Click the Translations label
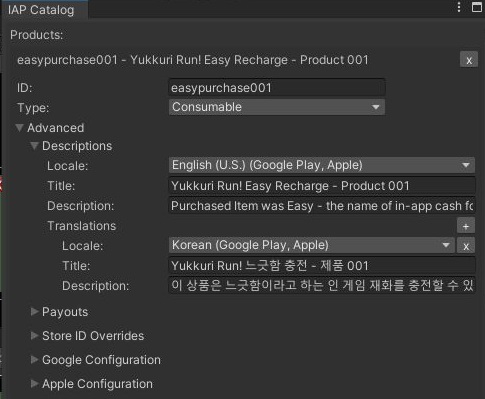Image resolution: width=485 pixels, height=399 pixels. point(82,226)
